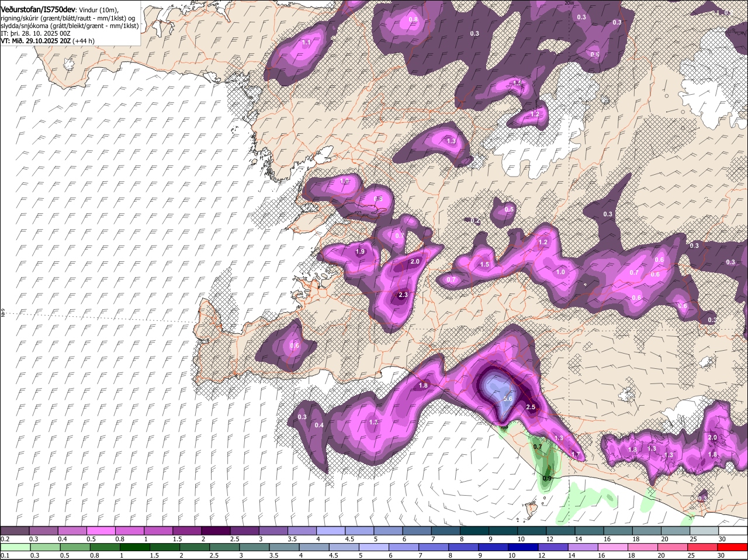748x560 pixels.
Task: Select the dark purple 0.2 swatch in upper legend
Action: tap(15, 530)
